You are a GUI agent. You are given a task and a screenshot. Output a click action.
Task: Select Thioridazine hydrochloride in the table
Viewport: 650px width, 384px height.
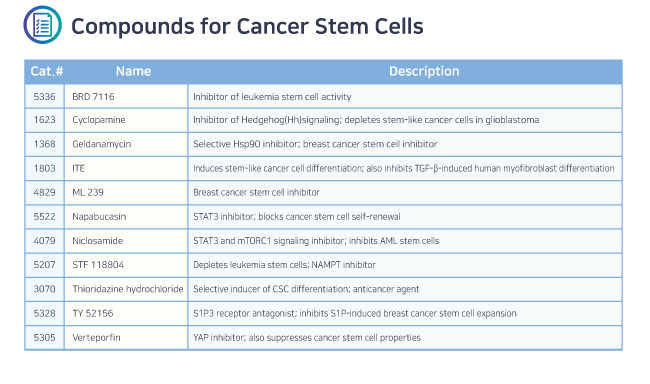(128, 289)
